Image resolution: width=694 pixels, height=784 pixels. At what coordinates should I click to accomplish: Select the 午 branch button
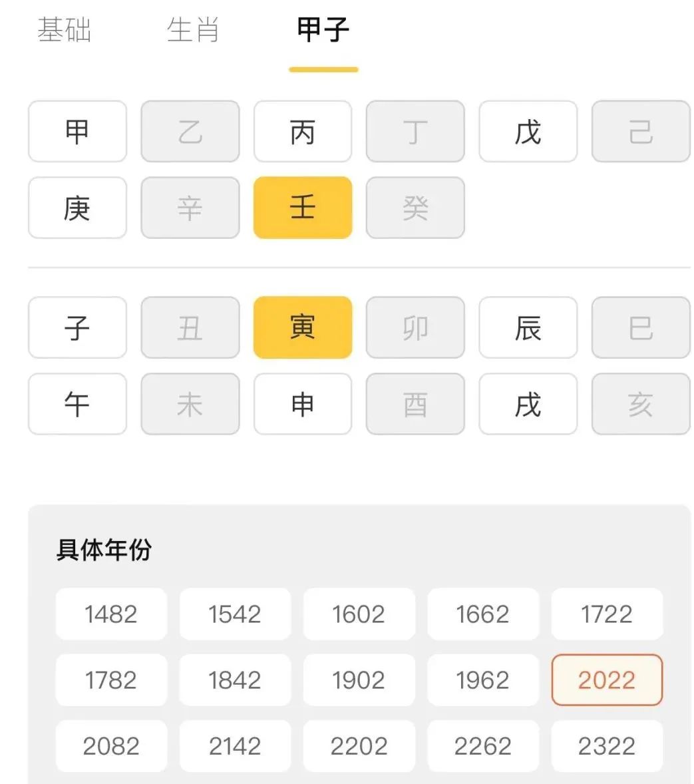(x=77, y=404)
